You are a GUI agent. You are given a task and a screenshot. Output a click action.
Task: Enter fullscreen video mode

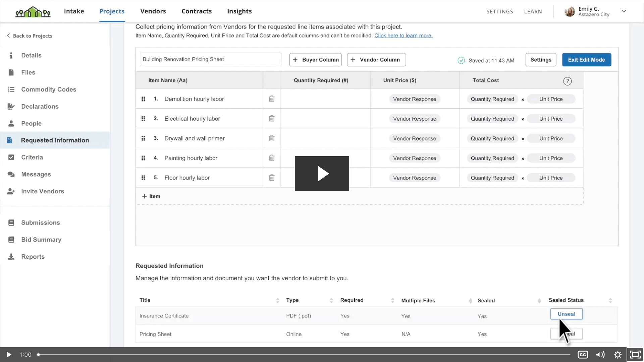click(635, 355)
